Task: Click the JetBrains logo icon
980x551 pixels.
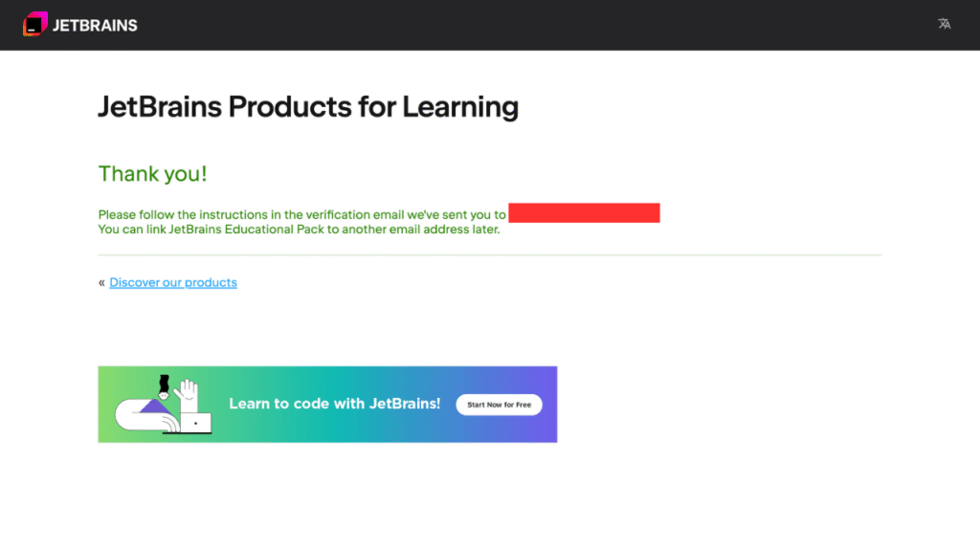Action: (34, 24)
